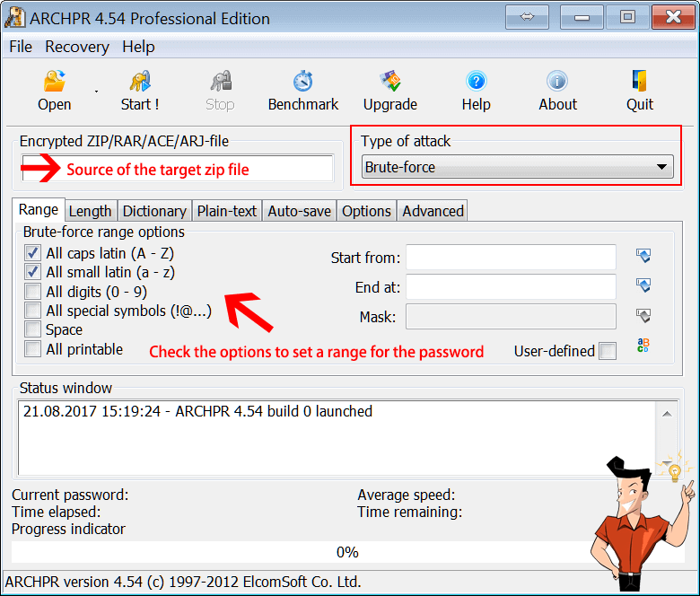Screen dimensions: 700x596
Task: Tick the User-defined checkbox
Action: (x=608, y=351)
